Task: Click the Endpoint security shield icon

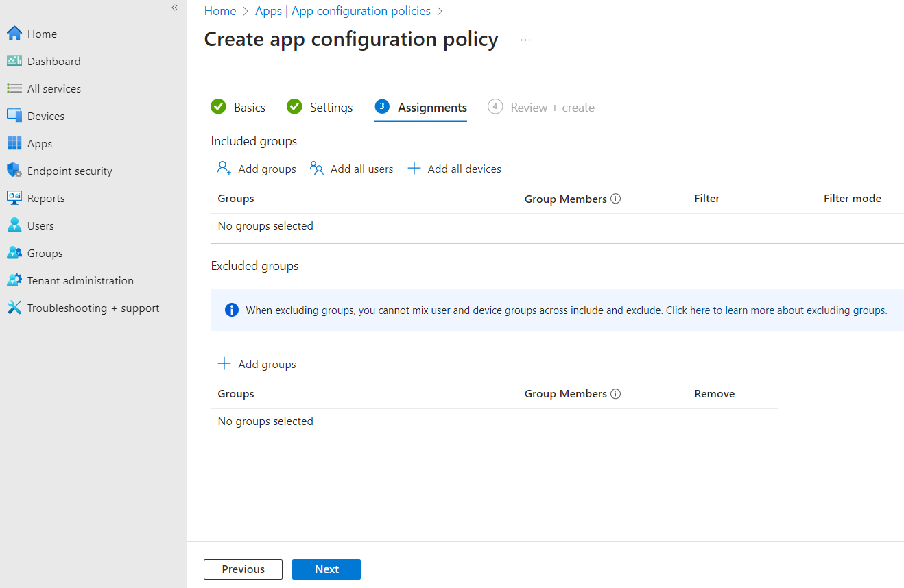Action: (x=14, y=171)
